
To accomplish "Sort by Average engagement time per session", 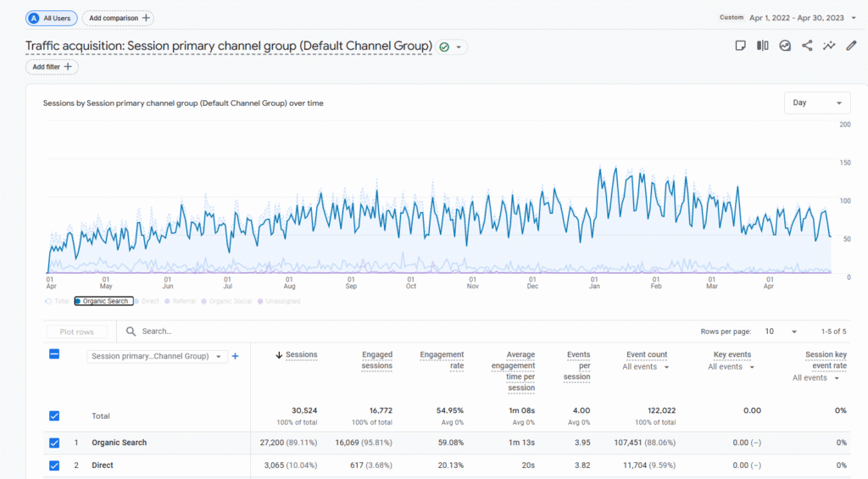I will [x=513, y=371].
